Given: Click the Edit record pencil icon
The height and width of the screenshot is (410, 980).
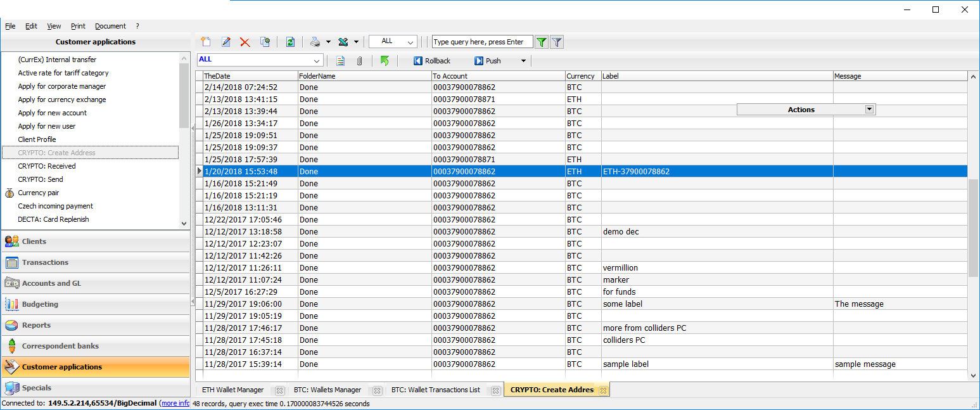Looking at the screenshot, I should click(226, 42).
